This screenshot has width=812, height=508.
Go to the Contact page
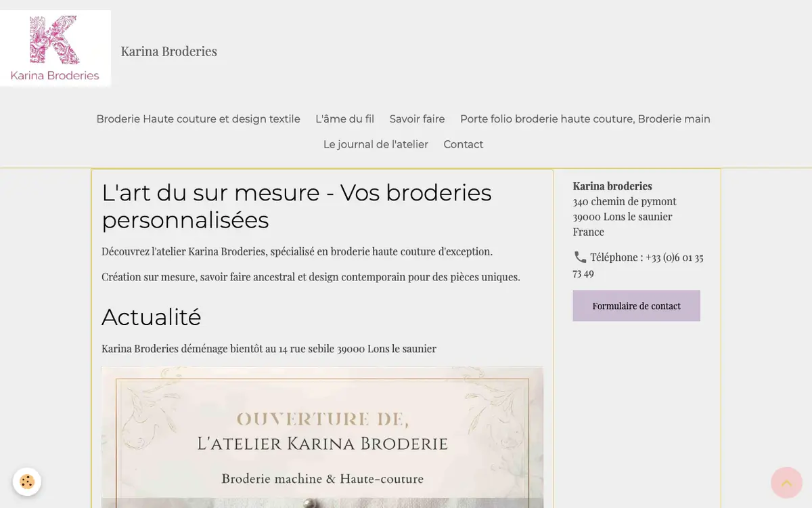tap(464, 144)
